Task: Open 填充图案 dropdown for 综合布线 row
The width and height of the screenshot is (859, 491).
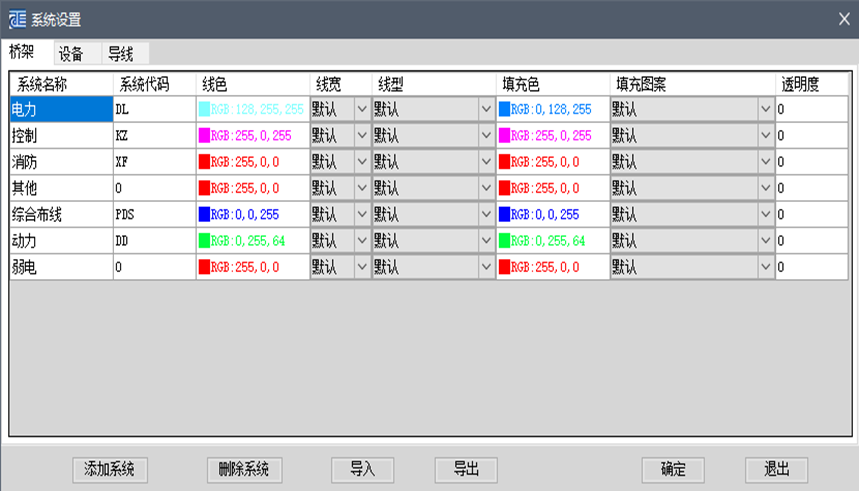Action: (x=766, y=214)
